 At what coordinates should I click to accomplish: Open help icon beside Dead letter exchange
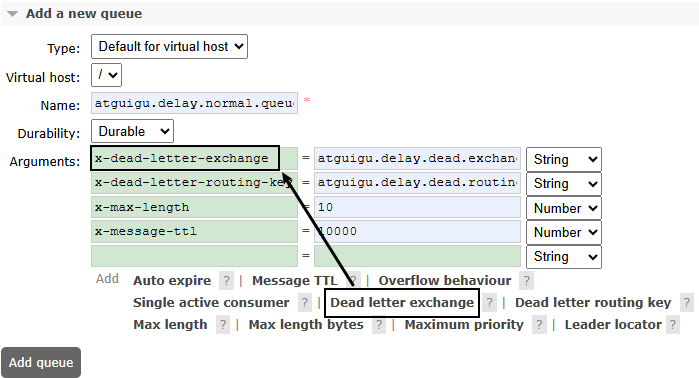(489, 303)
